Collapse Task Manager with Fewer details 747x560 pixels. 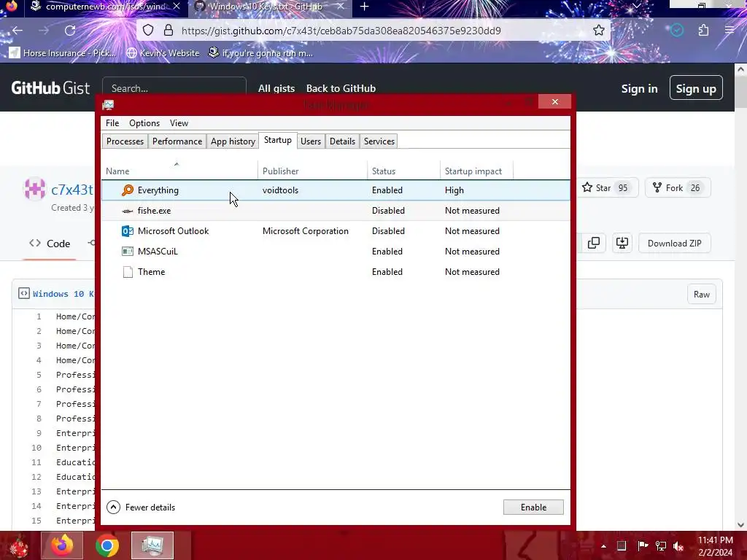click(x=141, y=507)
